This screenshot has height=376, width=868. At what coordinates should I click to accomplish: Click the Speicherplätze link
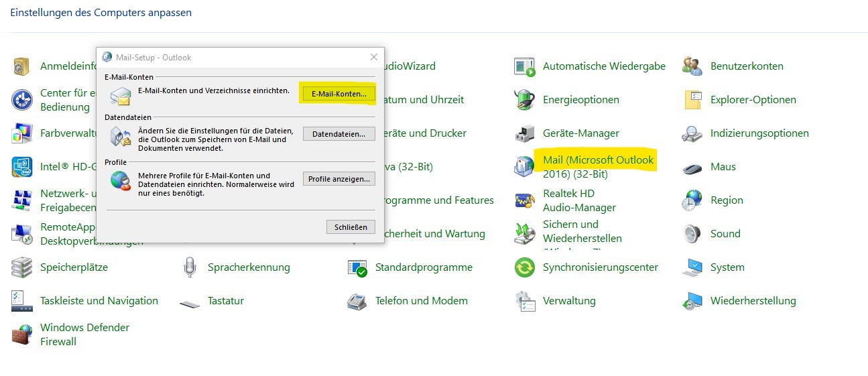coord(74,267)
